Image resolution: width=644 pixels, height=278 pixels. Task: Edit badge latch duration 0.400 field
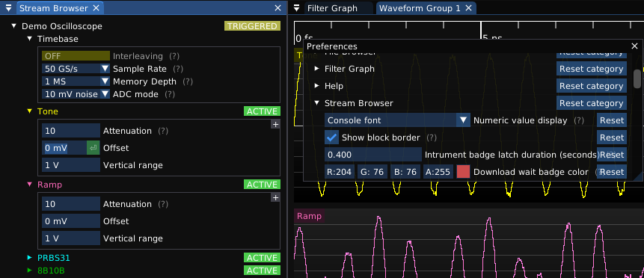click(373, 155)
